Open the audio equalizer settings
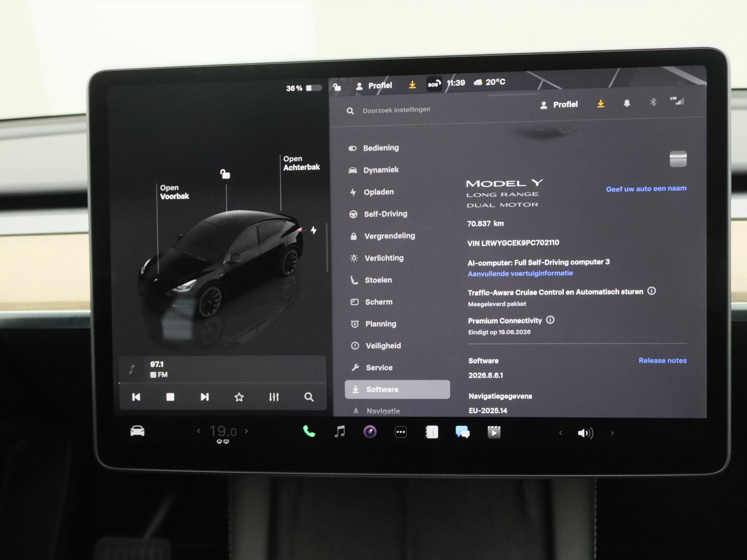This screenshot has height=560, width=747. click(x=274, y=397)
